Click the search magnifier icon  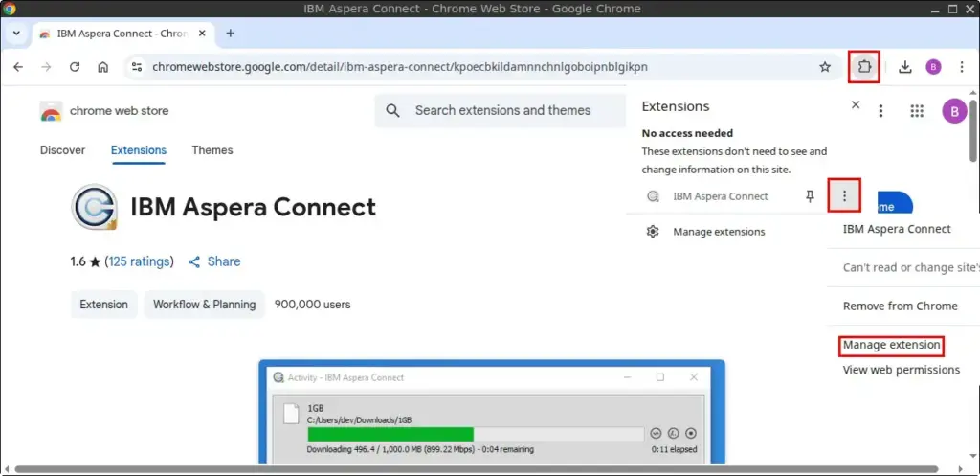pyautogui.click(x=392, y=111)
